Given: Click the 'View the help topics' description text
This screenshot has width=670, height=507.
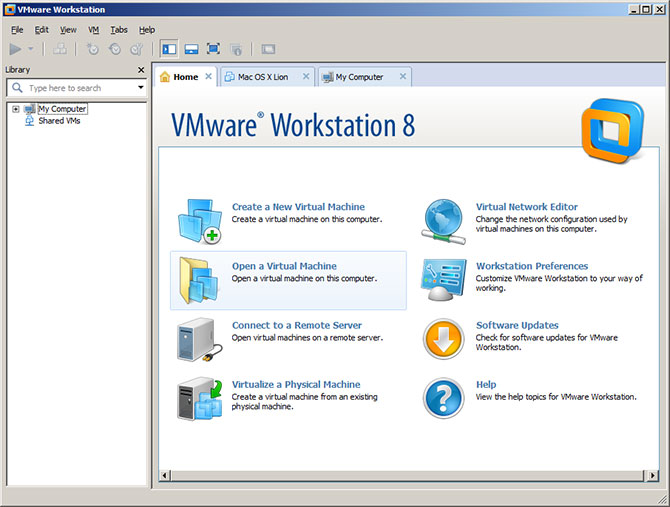Looking at the screenshot, I should tap(556, 397).
